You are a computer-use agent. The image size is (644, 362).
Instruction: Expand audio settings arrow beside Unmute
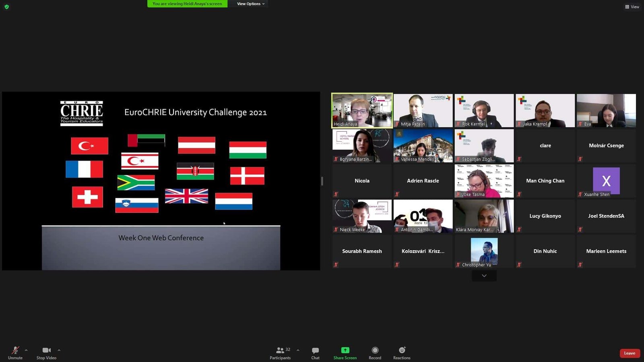point(26,350)
